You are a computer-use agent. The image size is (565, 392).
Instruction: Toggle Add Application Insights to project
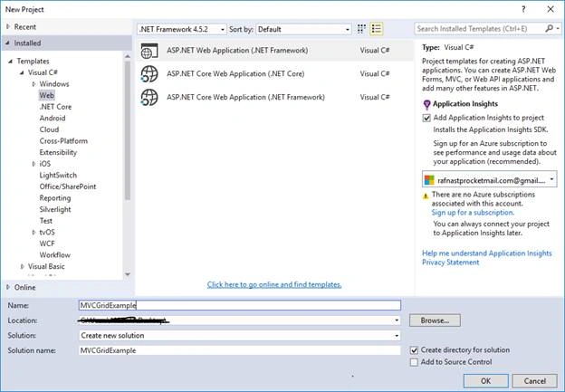[x=426, y=118]
